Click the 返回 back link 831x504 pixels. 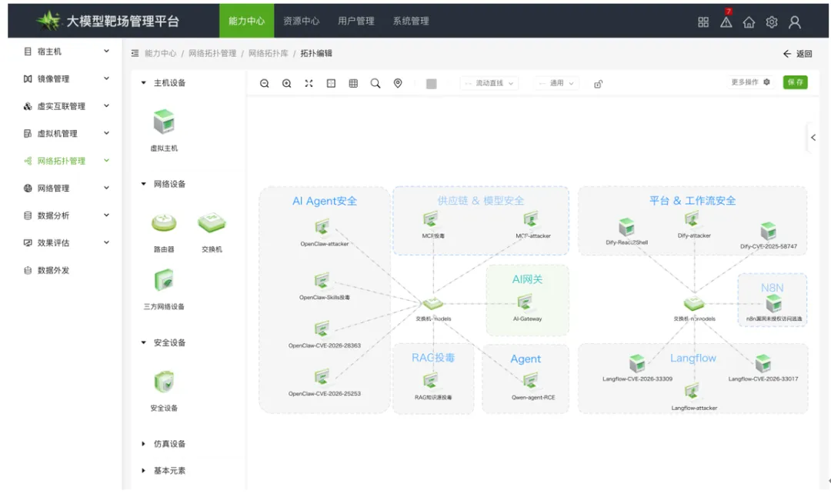[798, 54]
